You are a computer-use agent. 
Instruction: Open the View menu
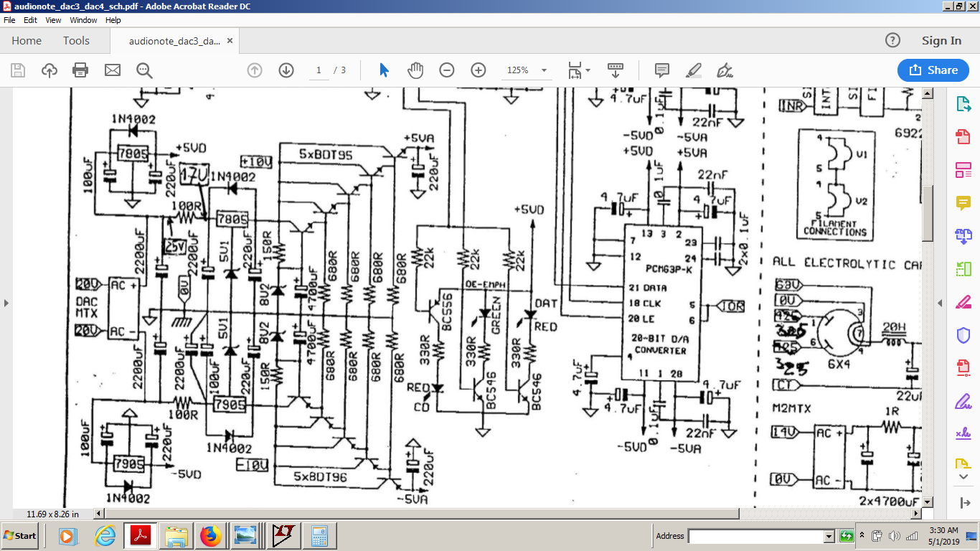pyautogui.click(x=53, y=20)
